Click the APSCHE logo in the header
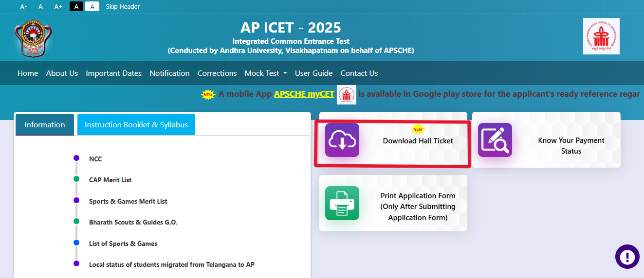This screenshot has height=278, width=644. pos(601,36)
